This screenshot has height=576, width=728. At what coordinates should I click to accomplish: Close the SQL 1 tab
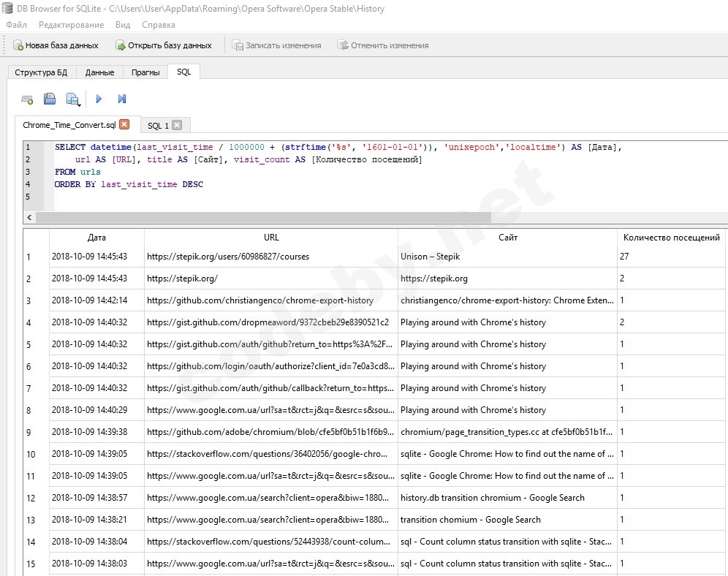(177, 125)
